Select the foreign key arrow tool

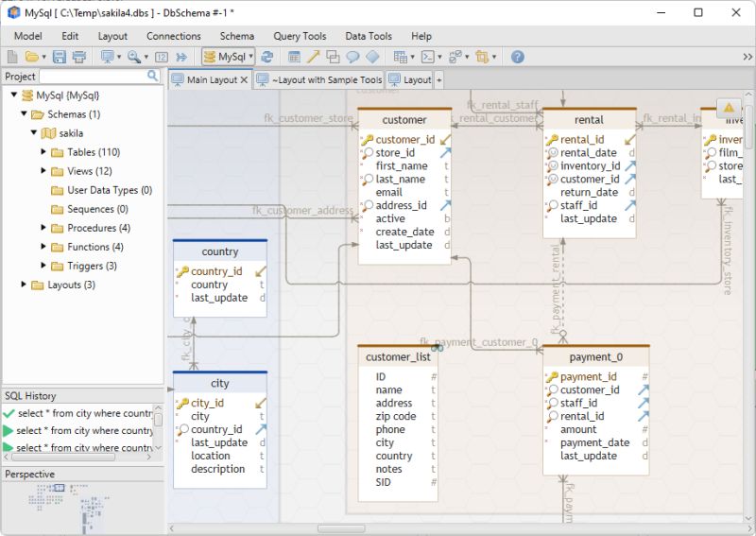(314, 57)
